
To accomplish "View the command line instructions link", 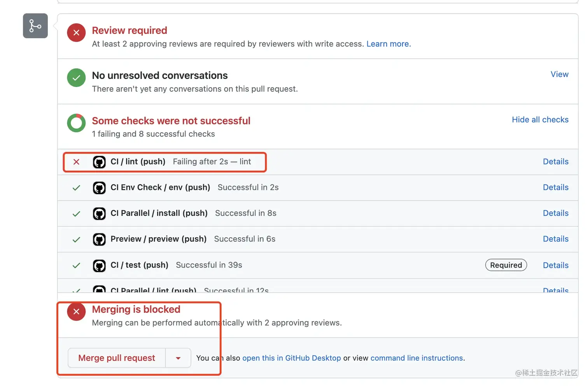I will tap(416, 358).
